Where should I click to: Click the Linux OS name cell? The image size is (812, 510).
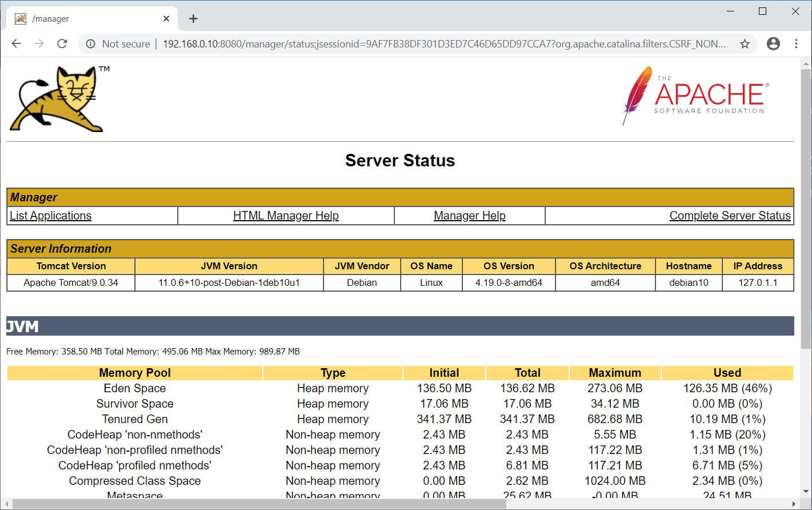pos(431,282)
